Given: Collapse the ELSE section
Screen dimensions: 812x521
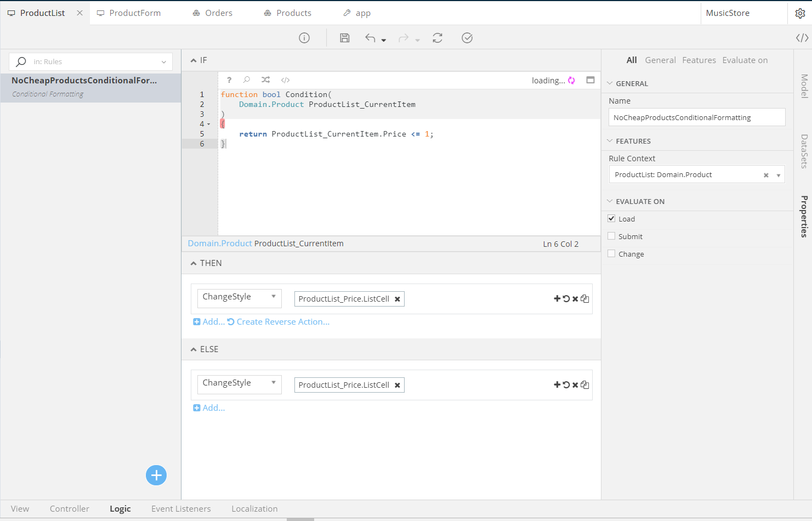Looking at the screenshot, I should point(194,349).
